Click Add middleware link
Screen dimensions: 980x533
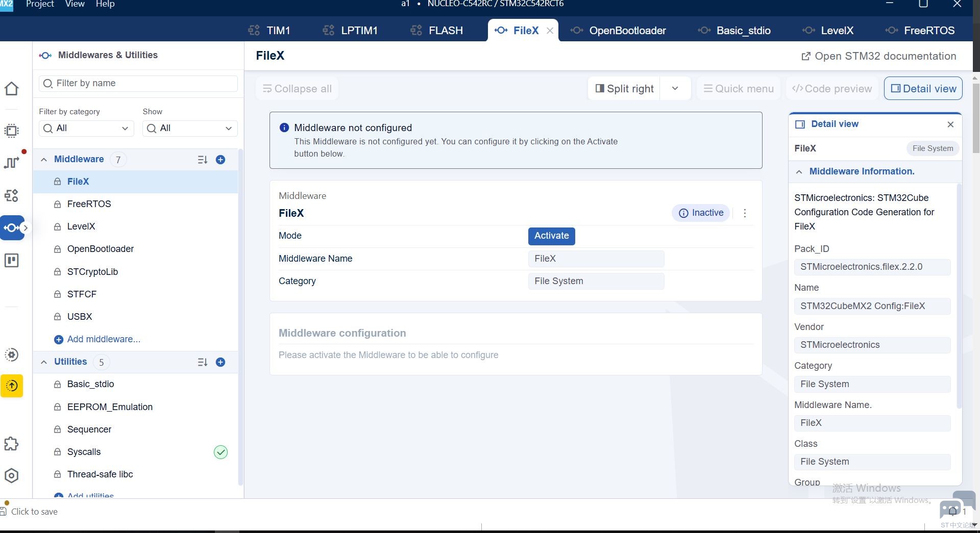tap(97, 339)
